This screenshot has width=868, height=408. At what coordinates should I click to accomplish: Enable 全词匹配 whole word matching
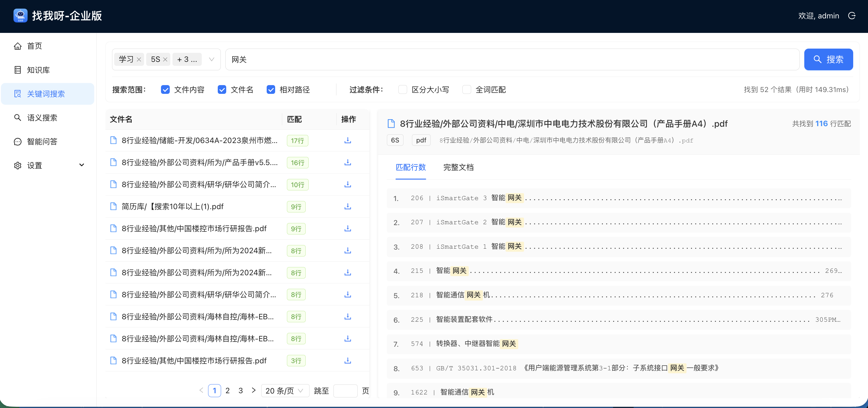point(467,89)
